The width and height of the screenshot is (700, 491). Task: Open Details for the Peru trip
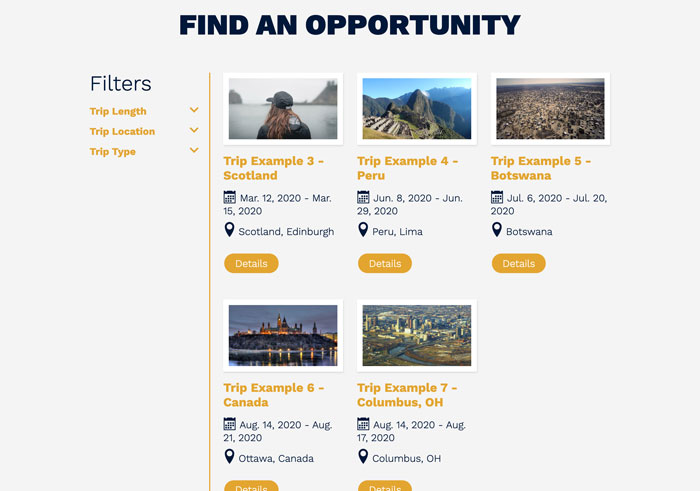click(385, 263)
